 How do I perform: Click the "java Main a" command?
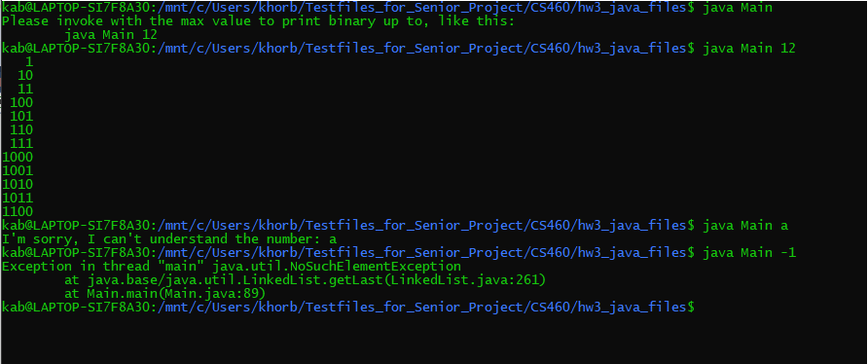coord(745,226)
